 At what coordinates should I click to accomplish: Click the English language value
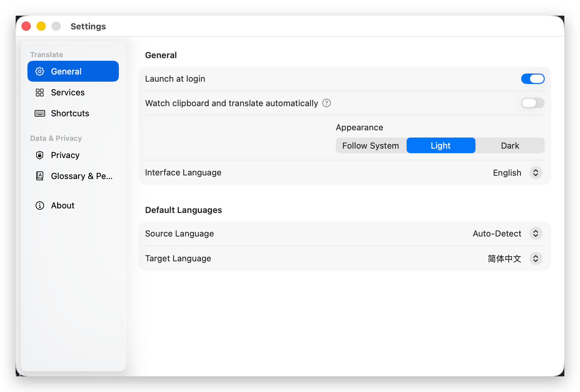coord(507,173)
